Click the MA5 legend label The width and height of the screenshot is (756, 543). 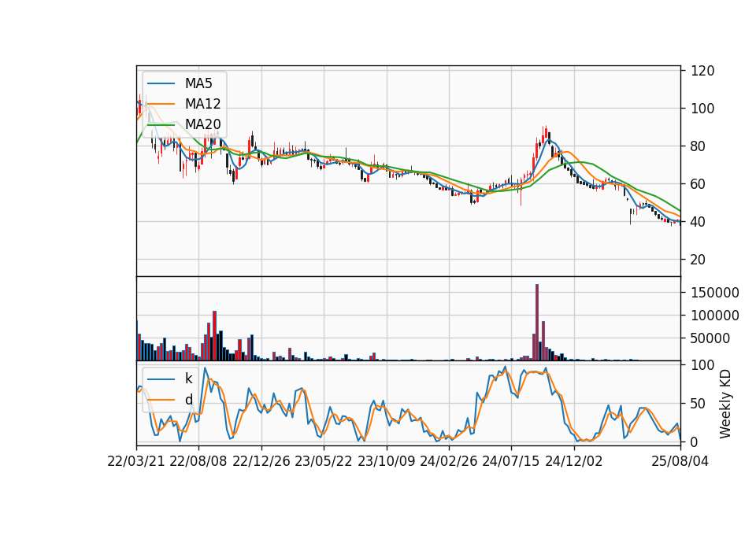(x=198, y=83)
